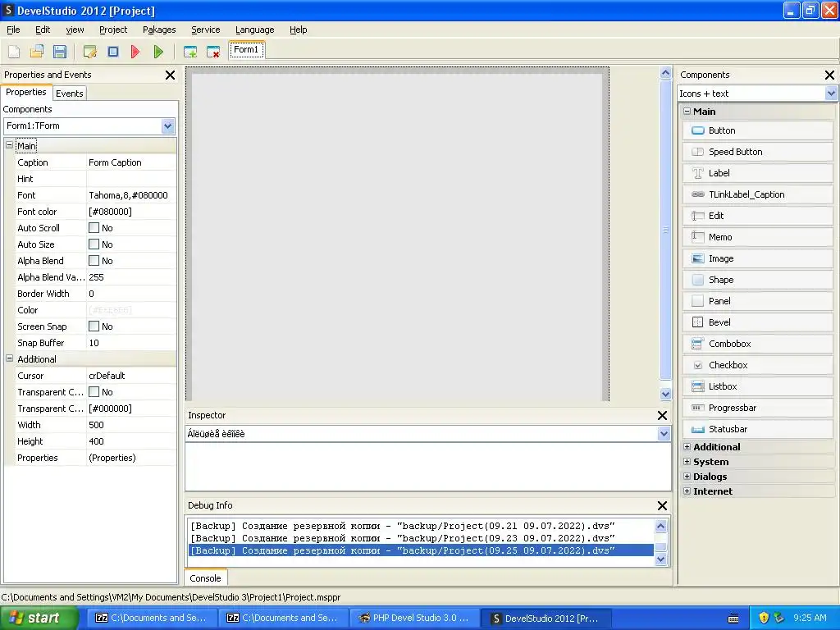Click the green run arrow icon
The image size is (840, 630).
[x=158, y=52]
